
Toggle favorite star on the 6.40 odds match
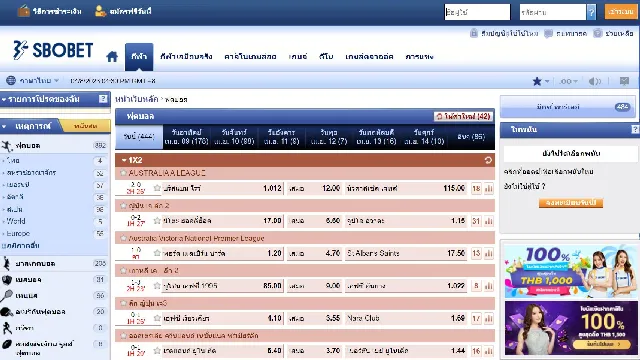tap(157, 350)
